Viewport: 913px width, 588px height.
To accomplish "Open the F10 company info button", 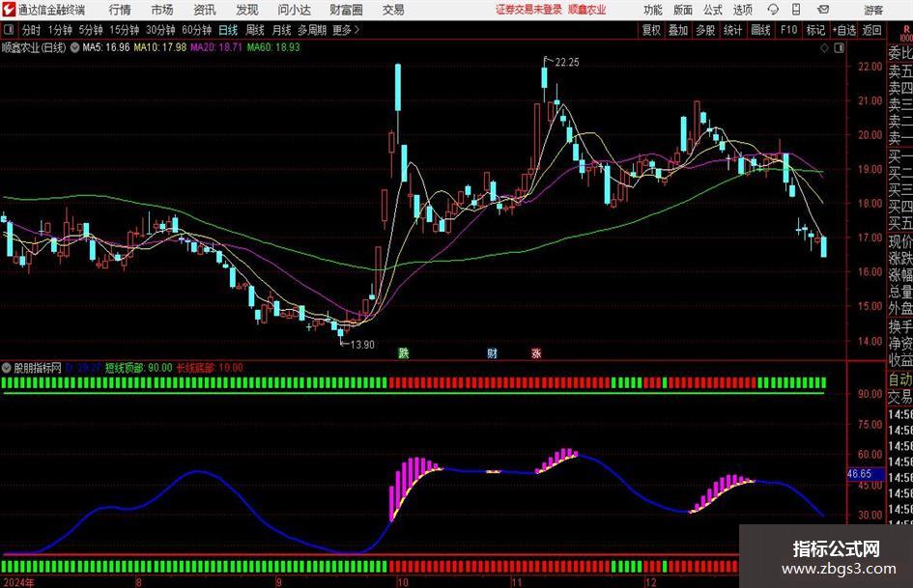I will pyautogui.click(x=789, y=30).
